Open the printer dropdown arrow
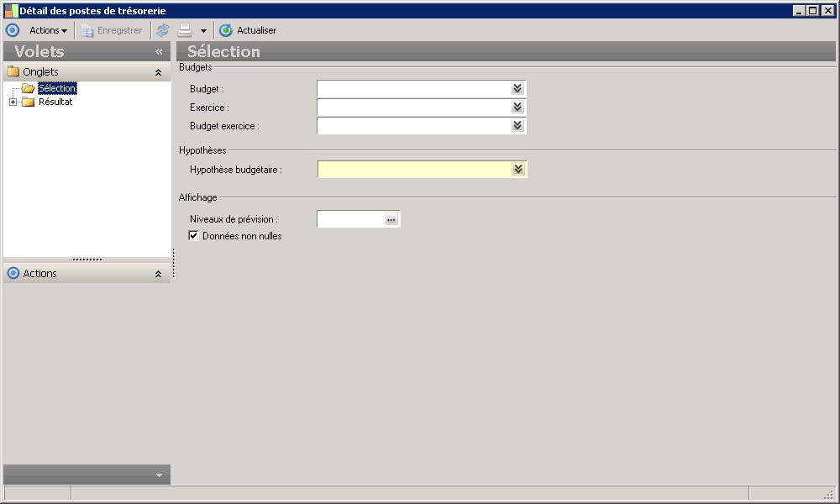Screen dimensions: 840x504 click(x=203, y=31)
